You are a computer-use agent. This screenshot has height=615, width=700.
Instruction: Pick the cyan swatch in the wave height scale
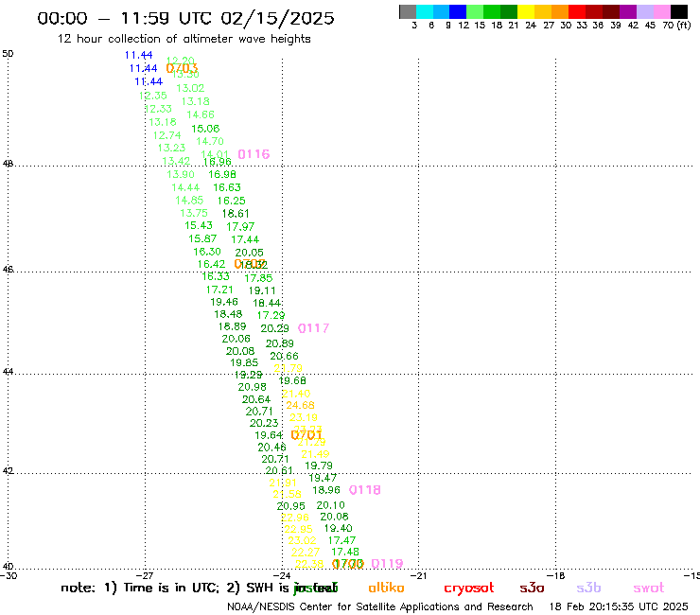tap(425, 11)
